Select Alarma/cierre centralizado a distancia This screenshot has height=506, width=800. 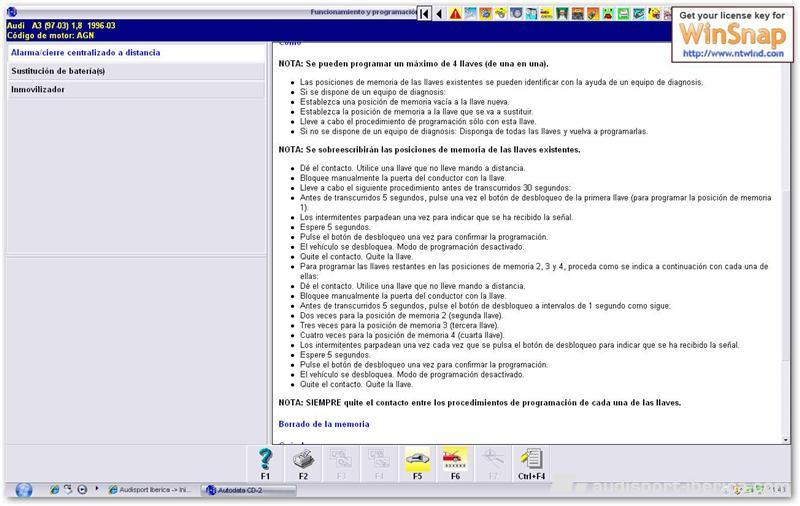click(x=136, y=53)
